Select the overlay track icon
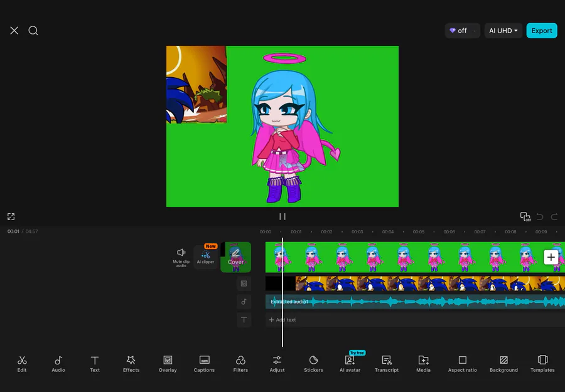Screen dimensions: 565x392 pyautogui.click(x=244, y=283)
